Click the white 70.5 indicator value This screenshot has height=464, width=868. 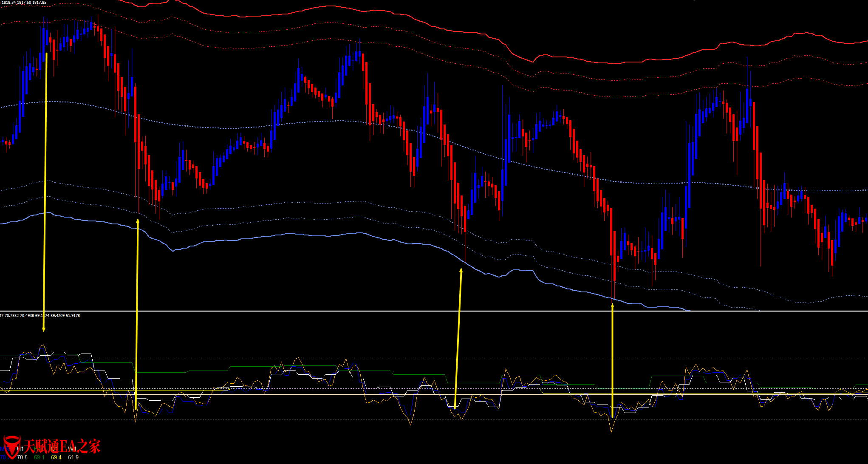click(x=22, y=458)
